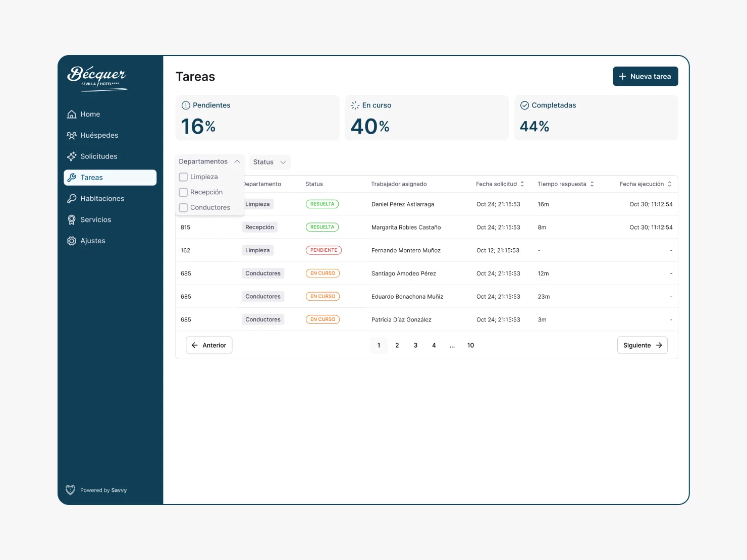This screenshot has width=747, height=560.
Task: Check the Conductores filter checkbox
Action: [x=183, y=207]
